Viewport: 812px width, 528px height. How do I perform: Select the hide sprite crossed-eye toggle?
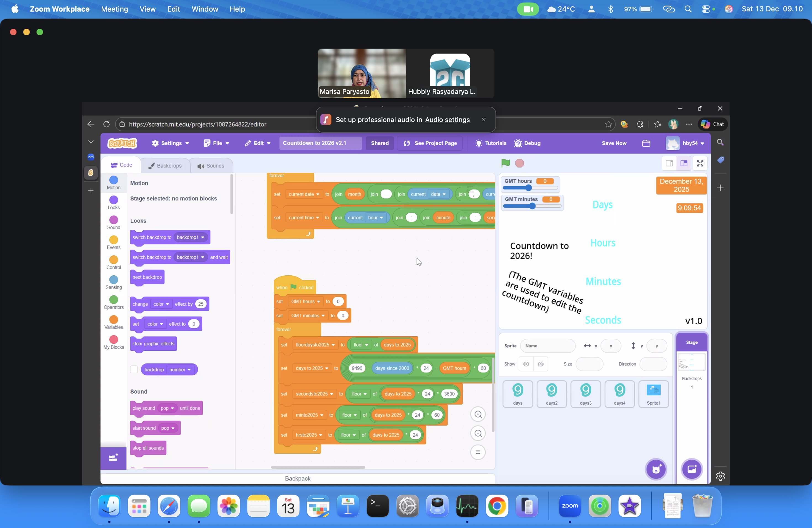click(541, 364)
